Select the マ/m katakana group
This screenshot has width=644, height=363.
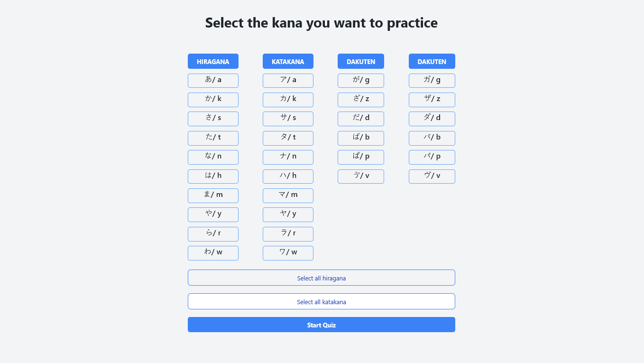pos(288,195)
